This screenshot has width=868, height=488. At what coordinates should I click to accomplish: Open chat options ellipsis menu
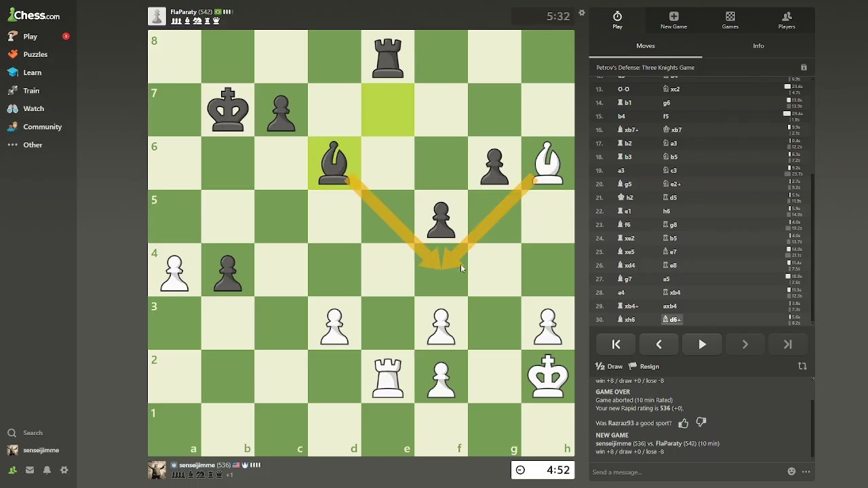pyautogui.click(x=806, y=472)
